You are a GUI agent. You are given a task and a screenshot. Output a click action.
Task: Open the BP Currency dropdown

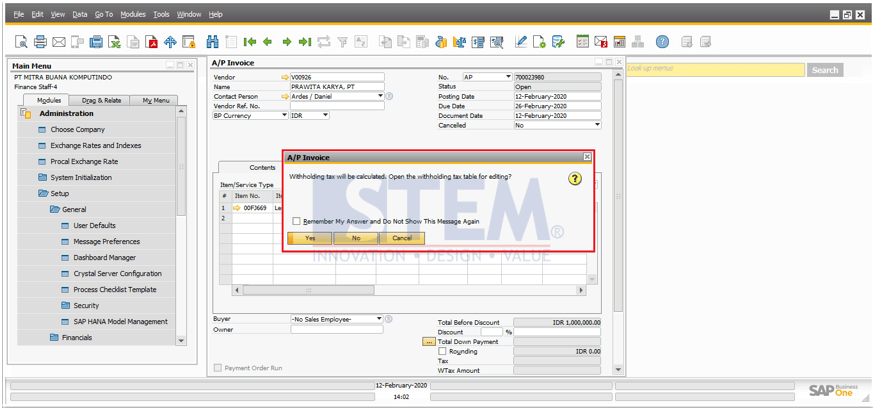pos(284,116)
